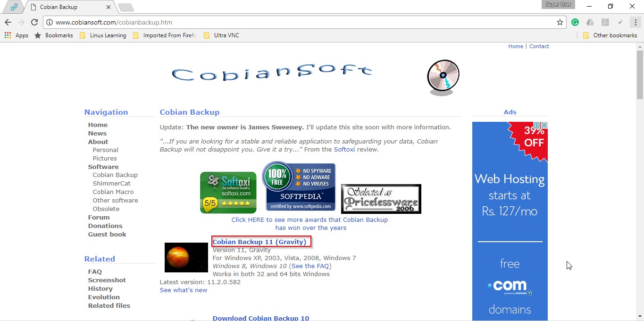Image resolution: width=644 pixels, height=321 pixels.
Task: Open Chrome three-dot menu
Action: 636,22
